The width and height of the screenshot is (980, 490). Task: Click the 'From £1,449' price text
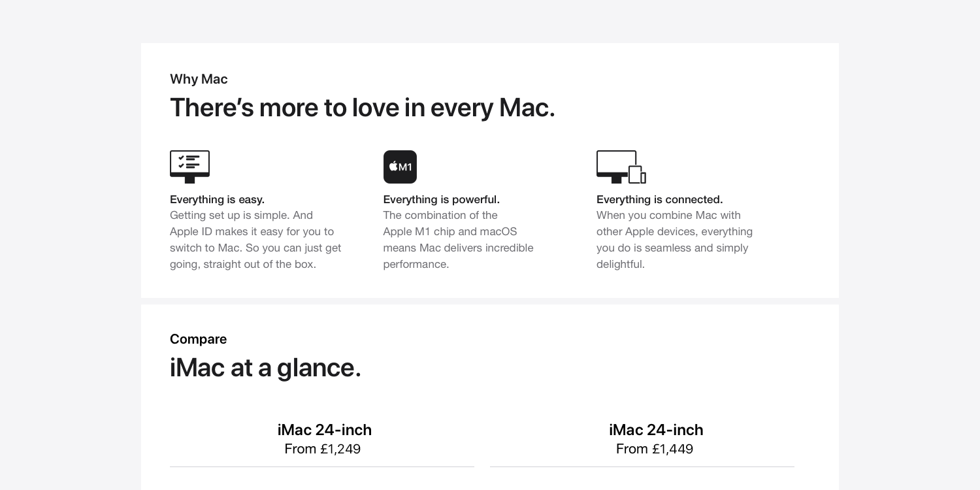click(x=655, y=449)
